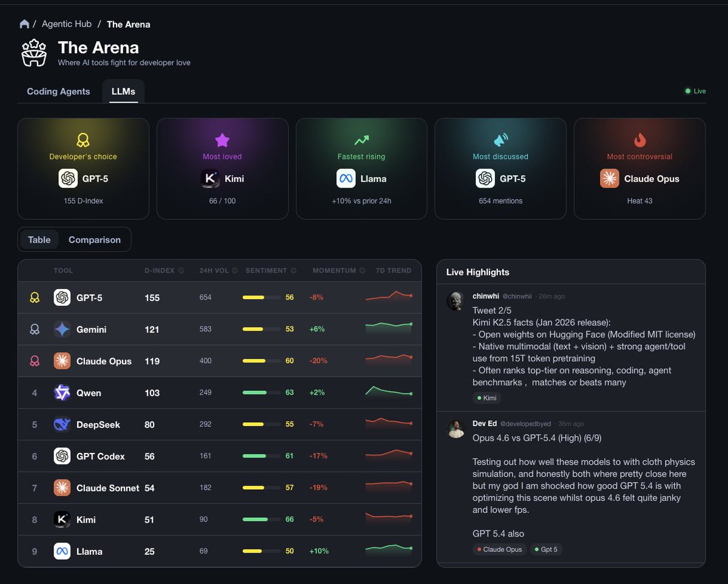Switch to the Coding Agents tab
This screenshot has width=728, height=584.
[x=58, y=92]
